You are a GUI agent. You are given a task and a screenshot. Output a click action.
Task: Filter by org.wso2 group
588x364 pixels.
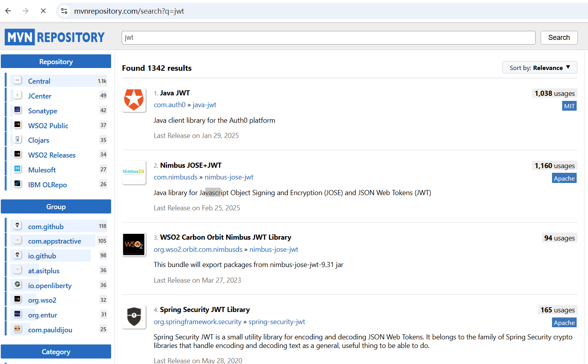tap(42, 300)
